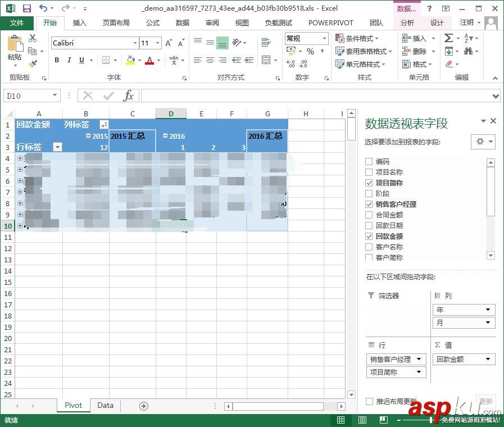Click the AutoSum Σ icon
The width and height of the screenshot is (504, 427).
(448, 38)
